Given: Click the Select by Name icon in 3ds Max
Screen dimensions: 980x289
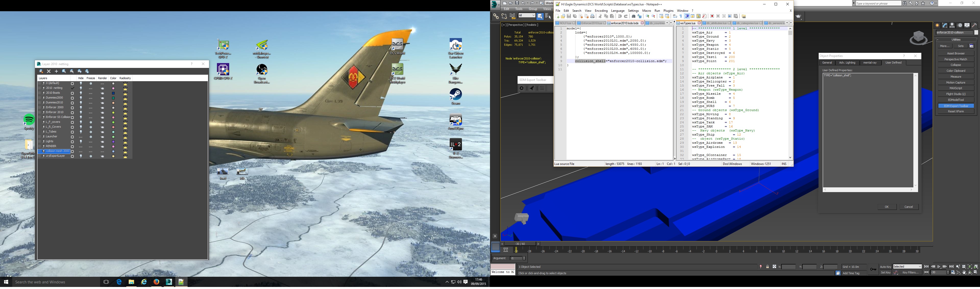Looking at the screenshot, I should point(548,16).
